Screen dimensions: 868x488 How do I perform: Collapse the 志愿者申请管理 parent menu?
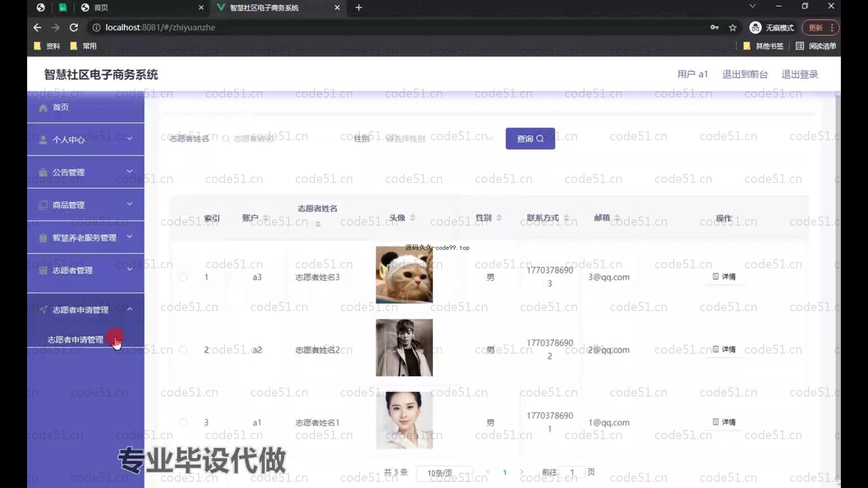point(85,309)
